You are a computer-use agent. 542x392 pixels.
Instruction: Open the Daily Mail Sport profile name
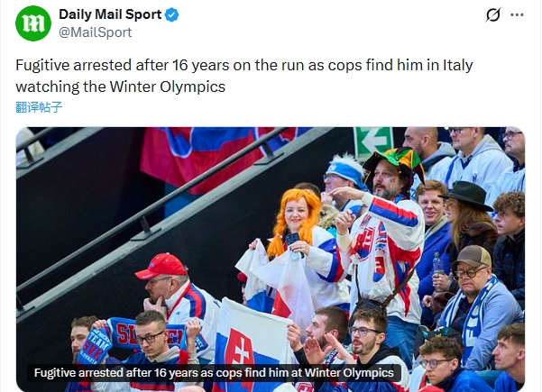click(110, 14)
